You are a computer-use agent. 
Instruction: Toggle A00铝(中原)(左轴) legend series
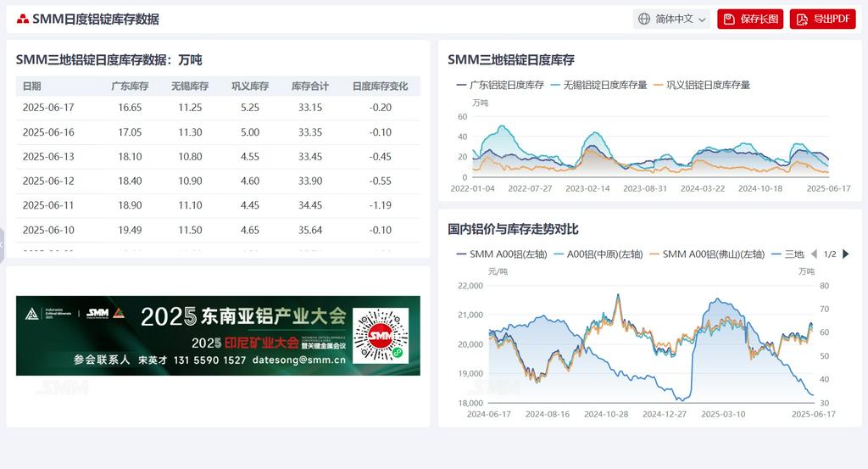pyautogui.click(x=598, y=254)
